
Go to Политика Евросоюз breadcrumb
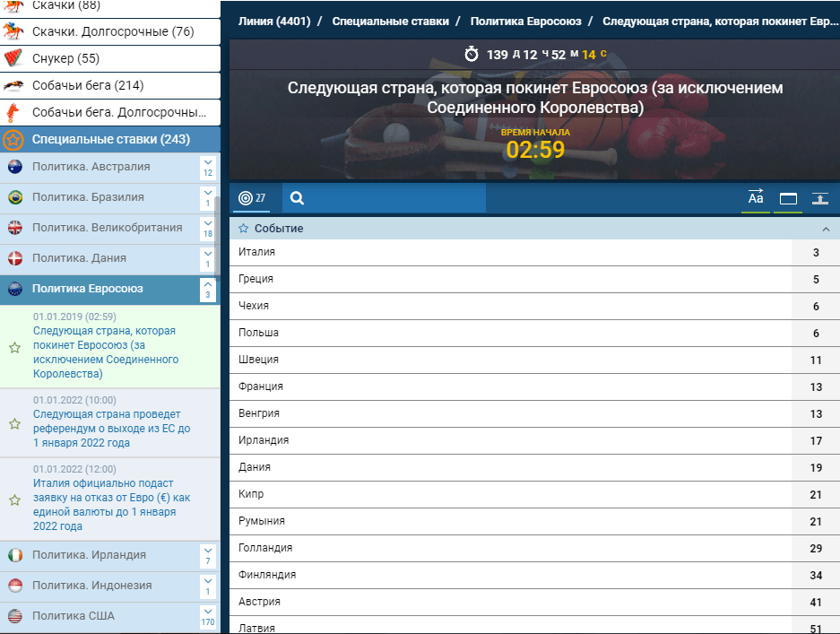point(525,22)
